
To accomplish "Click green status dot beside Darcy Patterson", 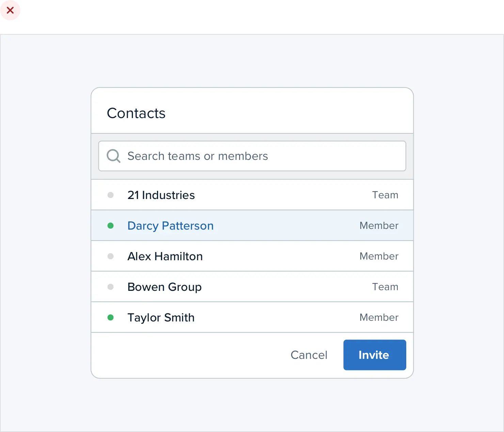I will coord(110,226).
